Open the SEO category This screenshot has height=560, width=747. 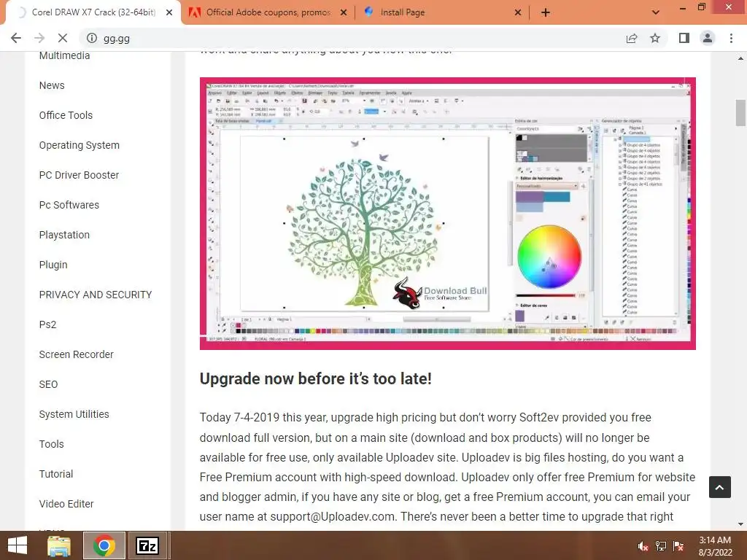[48, 384]
